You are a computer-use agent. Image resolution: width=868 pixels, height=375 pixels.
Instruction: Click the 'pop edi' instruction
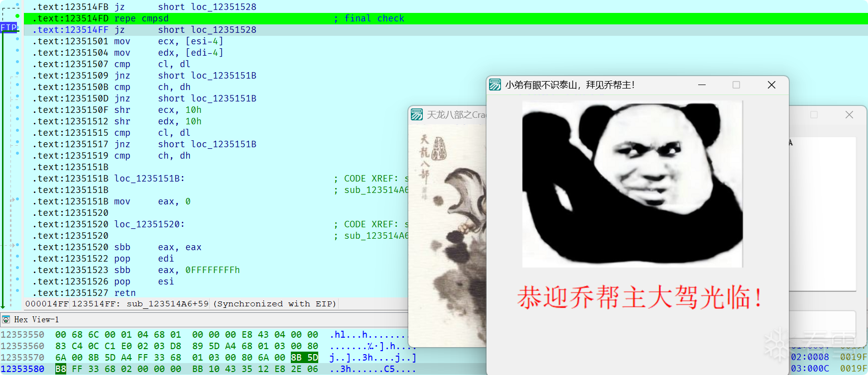point(144,259)
